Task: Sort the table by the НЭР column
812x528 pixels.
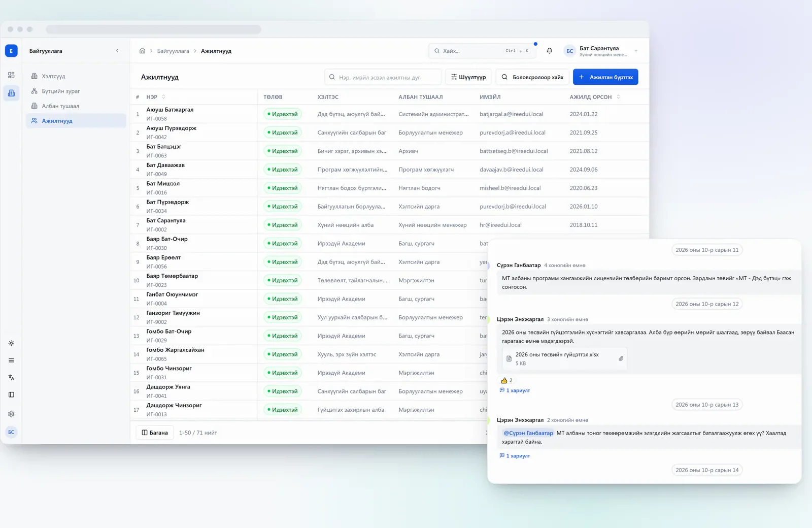Action: click(x=156, y=97)
